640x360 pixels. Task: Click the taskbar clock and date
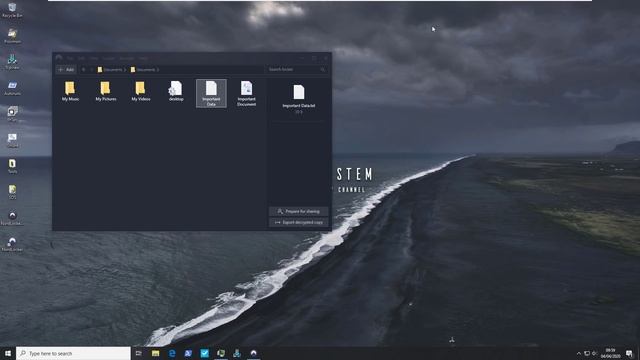coord(611,353)
